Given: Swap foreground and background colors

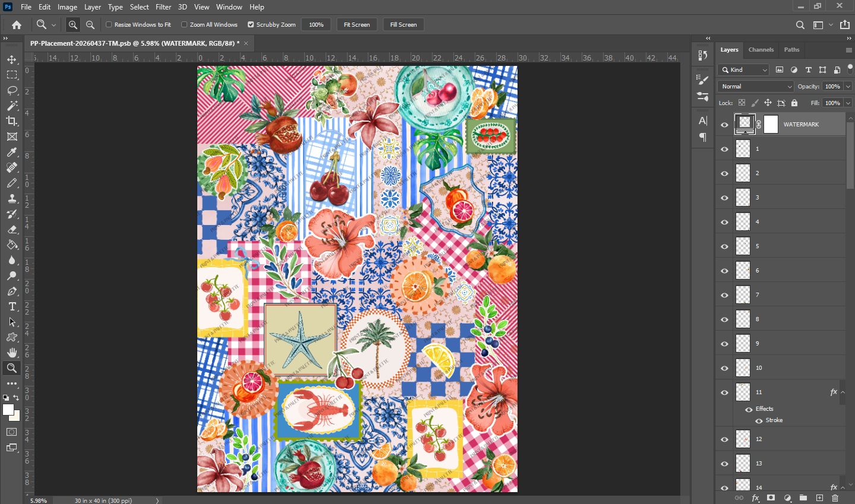Looking at the screenshot, I should [x=16, y=398].
